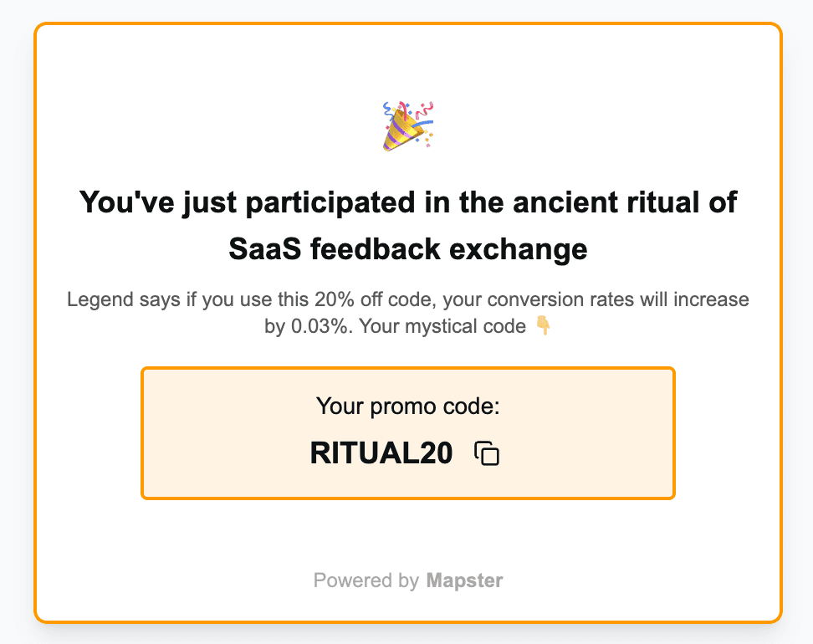Viewport: 813px width, 644px height.
Task: Click the Your promo code label
Action: tap(406, 406)
